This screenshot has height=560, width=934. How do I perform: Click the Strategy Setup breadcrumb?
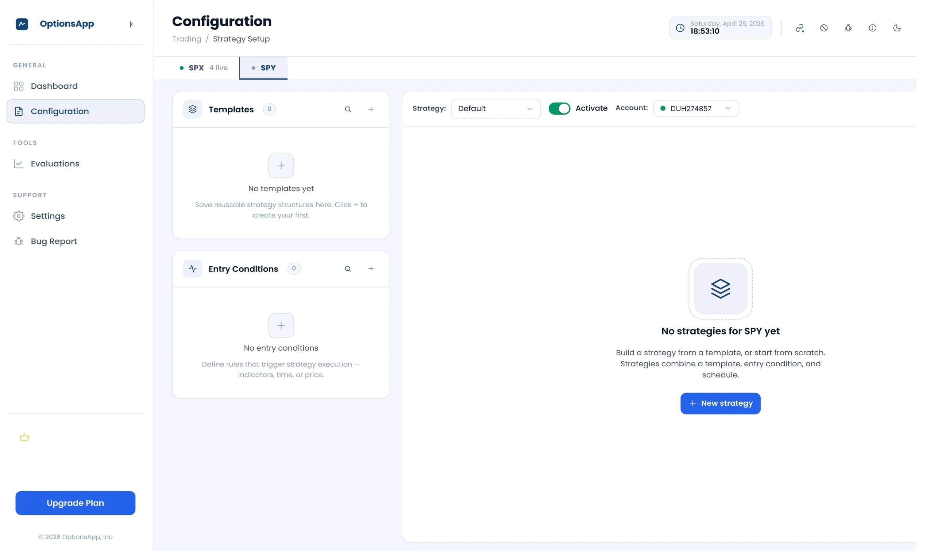tap(241, 39)
